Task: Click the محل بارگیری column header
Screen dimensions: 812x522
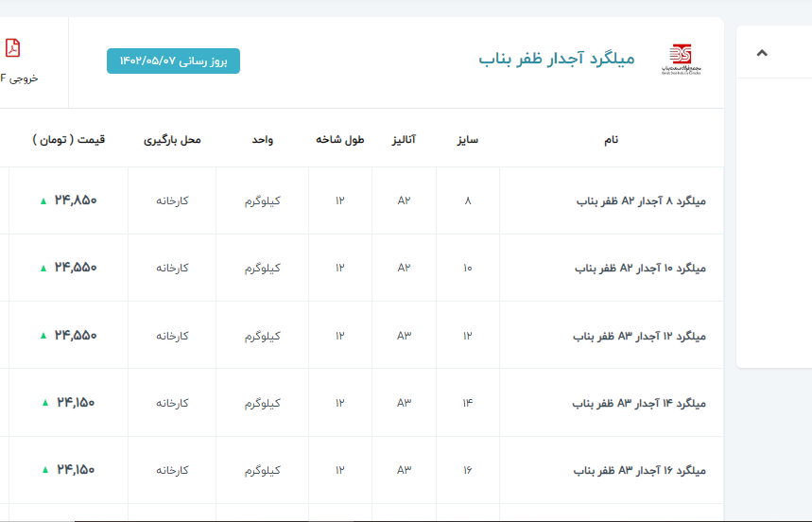Action: coord(172,140)
